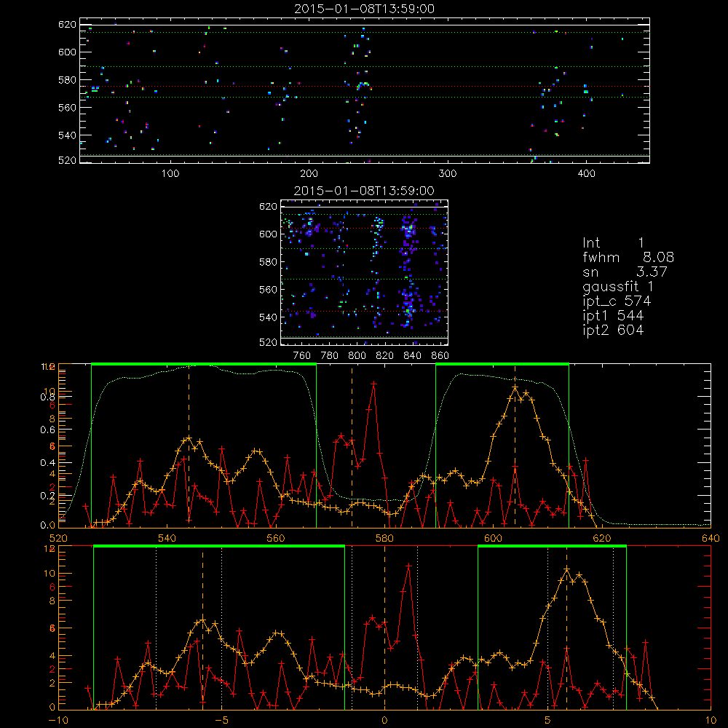Click x-axis label 840 on middle plot
Viewport: 728px width, 728px height.
tap(412, 356)
